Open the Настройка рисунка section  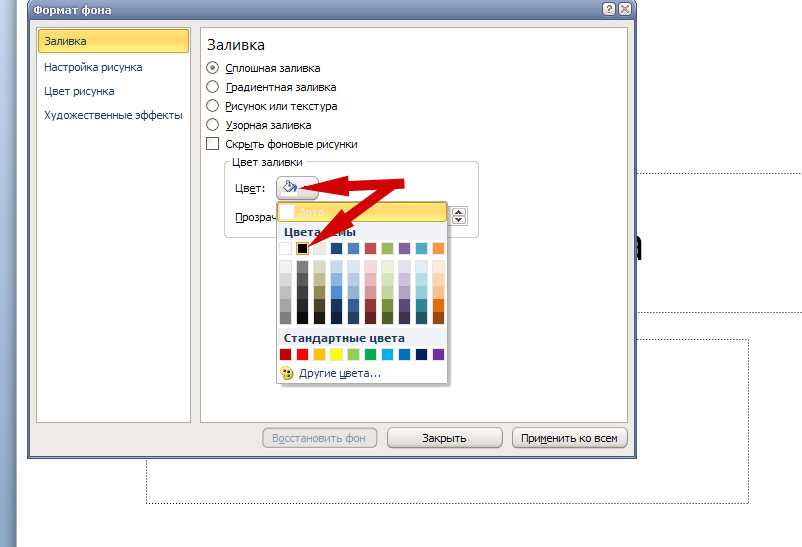pos(93,67)
